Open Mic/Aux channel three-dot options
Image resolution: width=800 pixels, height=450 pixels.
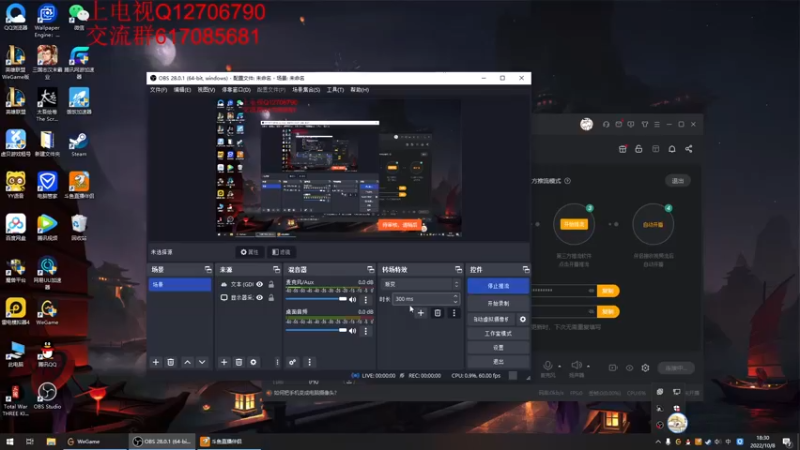pos(365,300)
